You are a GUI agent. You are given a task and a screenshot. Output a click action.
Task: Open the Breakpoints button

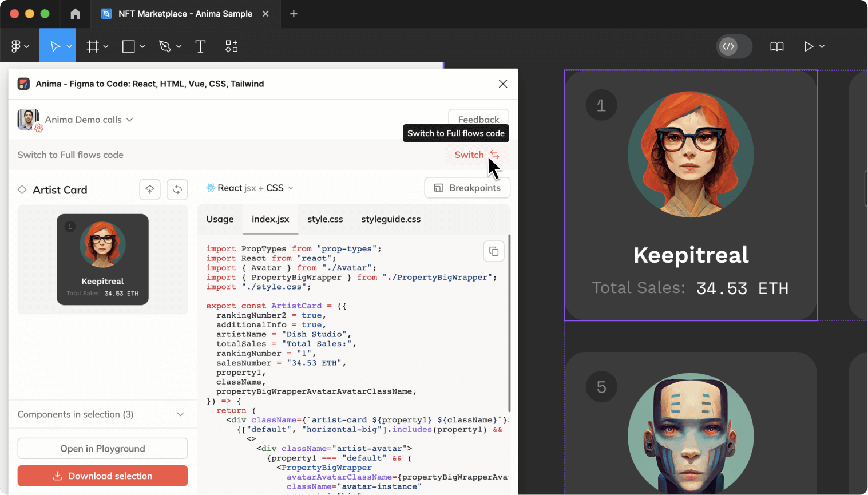467,188
